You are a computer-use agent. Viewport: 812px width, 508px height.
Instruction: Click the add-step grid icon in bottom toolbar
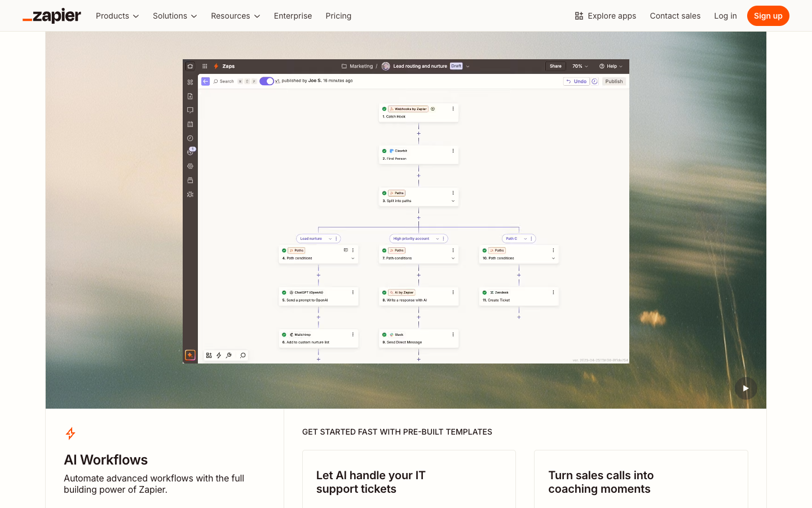[x=209, y=356]
